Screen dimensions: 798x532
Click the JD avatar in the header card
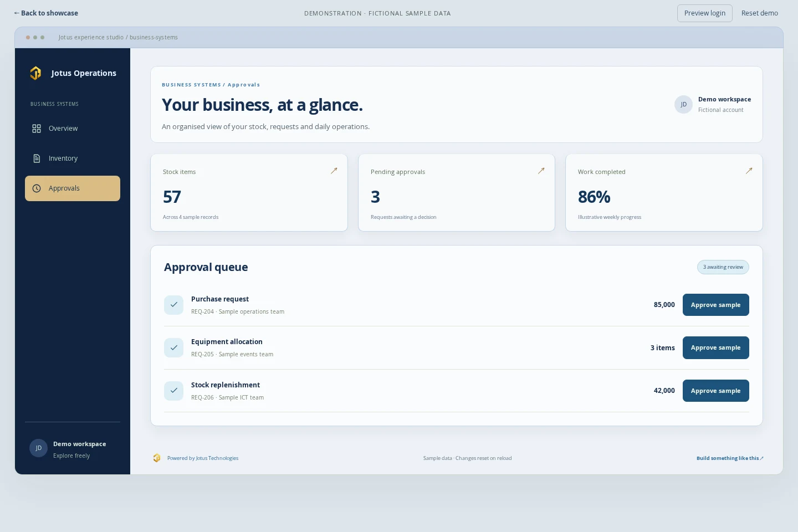point(683,105)
